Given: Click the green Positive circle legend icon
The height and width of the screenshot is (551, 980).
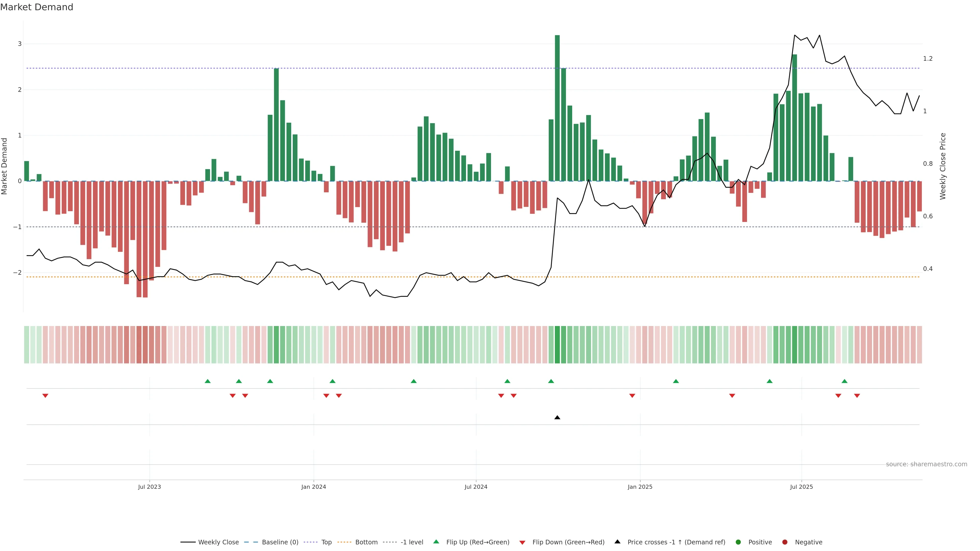Looking at the screenshot, I should click(x=738, y=542).
